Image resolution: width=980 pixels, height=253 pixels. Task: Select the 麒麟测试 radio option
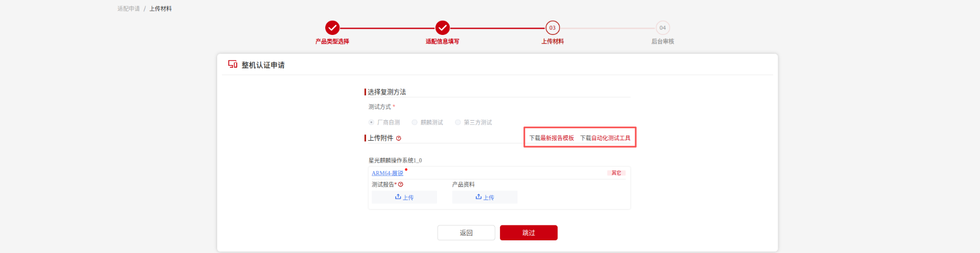415,122
